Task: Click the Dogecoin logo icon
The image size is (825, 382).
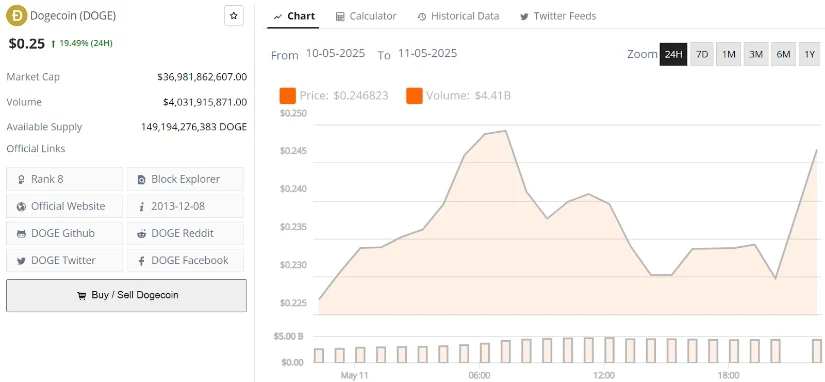Action: (16, 16)
